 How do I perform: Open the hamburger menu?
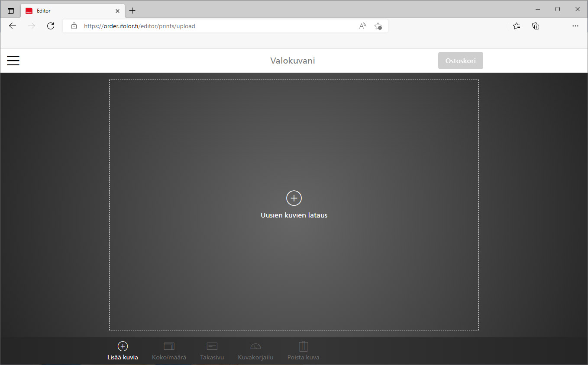13,61
